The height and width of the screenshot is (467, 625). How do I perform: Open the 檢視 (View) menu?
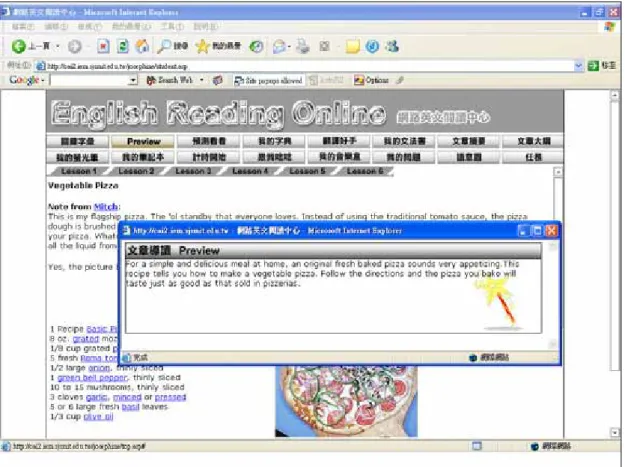click(90, 27)
